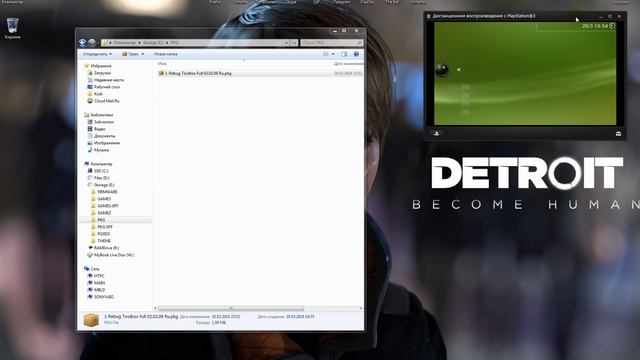Refresh the Explorer address bar
640x360 pixels.
294,42
